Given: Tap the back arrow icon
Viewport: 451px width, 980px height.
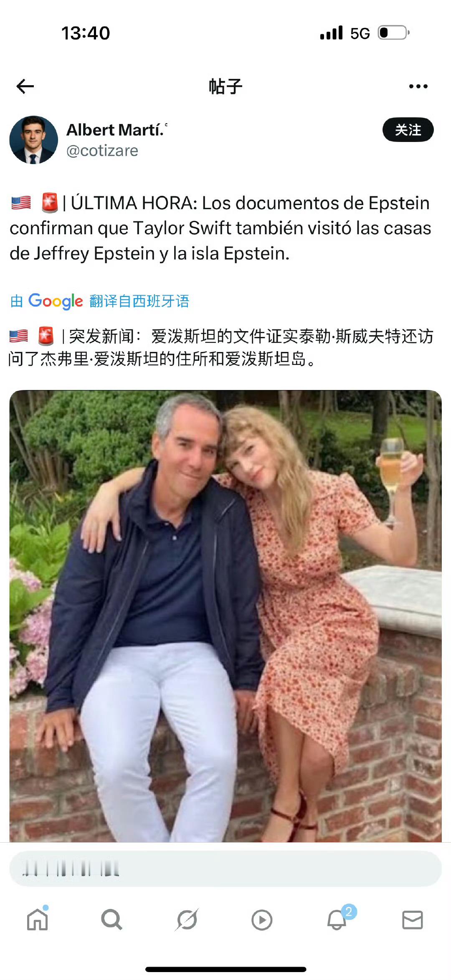Looking at the screenshot, I should [25, 86].
